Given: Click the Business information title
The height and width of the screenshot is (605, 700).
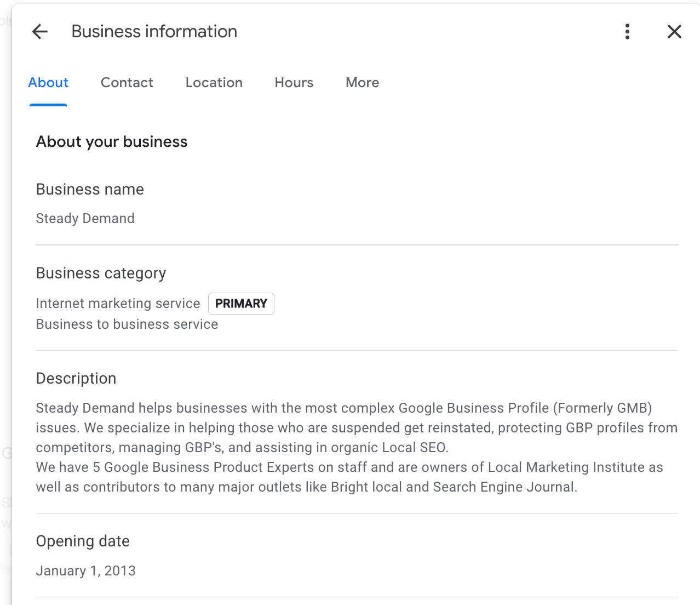Looking at the screenshot, I should point(154,32).
